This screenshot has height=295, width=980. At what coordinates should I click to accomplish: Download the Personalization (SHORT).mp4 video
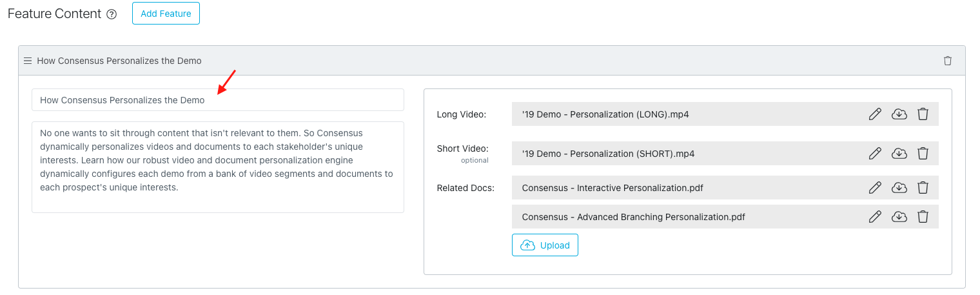pyautogui.click(x=899, y=154)
